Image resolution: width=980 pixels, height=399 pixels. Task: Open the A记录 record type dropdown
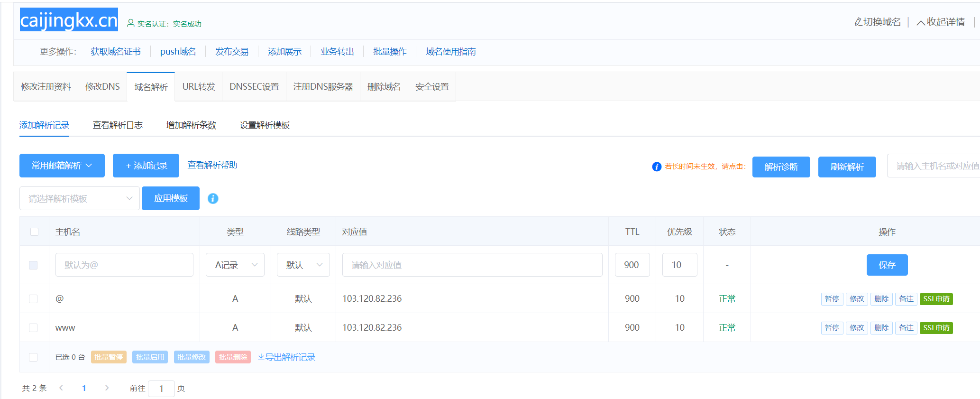(235, 265)
